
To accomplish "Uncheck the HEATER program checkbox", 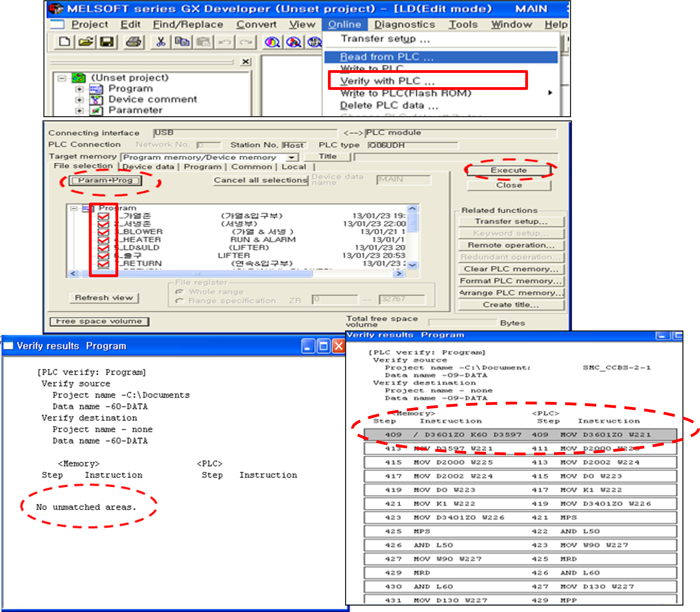I will 103,240.
